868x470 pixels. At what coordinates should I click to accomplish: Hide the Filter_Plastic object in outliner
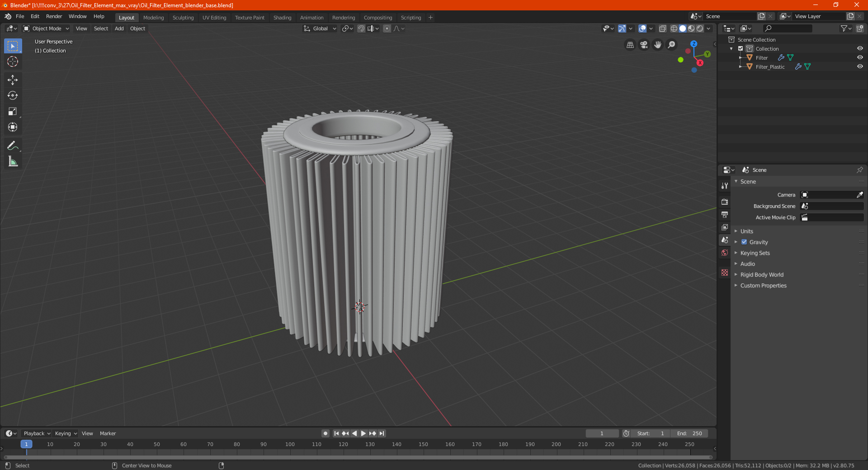860,66
